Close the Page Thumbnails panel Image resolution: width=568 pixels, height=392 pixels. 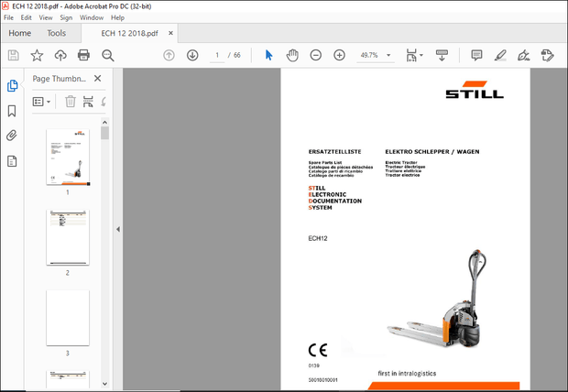(x=97, y=78)
